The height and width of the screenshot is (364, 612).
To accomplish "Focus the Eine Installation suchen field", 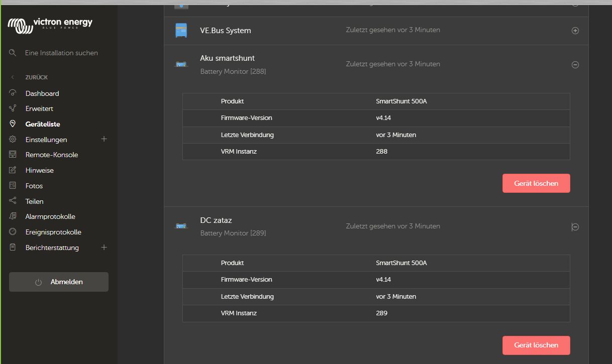I will click(x=61, y=53).
